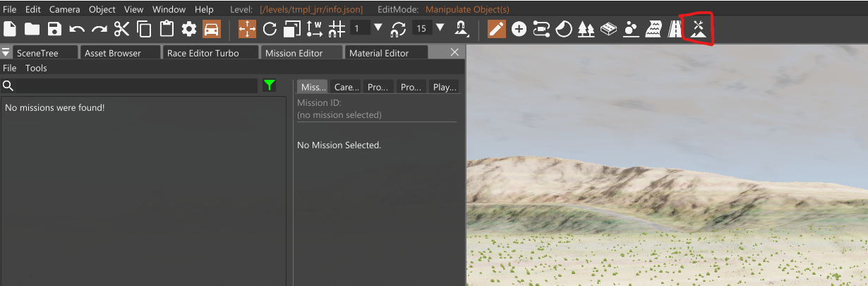This screenshot has height=286, width=868.
Task: Open the forest editor trees icon
Action: pyautogui.click(x=586, y=29)
